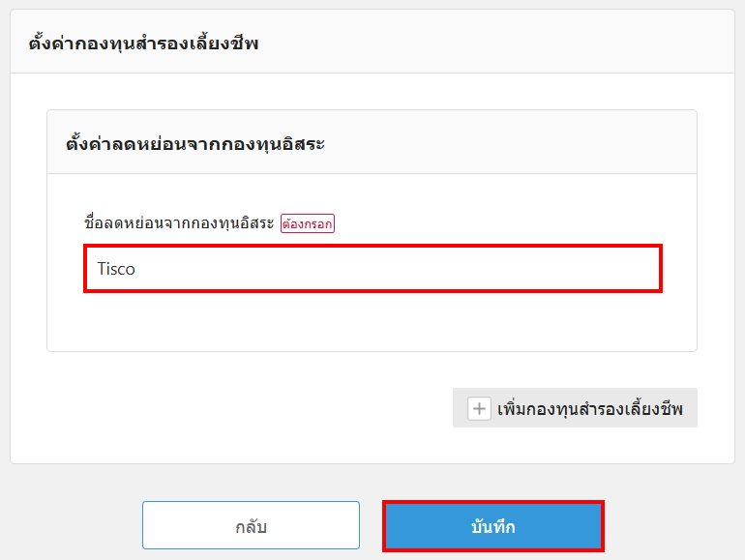Click the ตั้งค่าลดหย่อนจากกองทุนอิสระ section header
Image resolution: width=745 pixels, height=560 pixels.
[x=194, y=144]
